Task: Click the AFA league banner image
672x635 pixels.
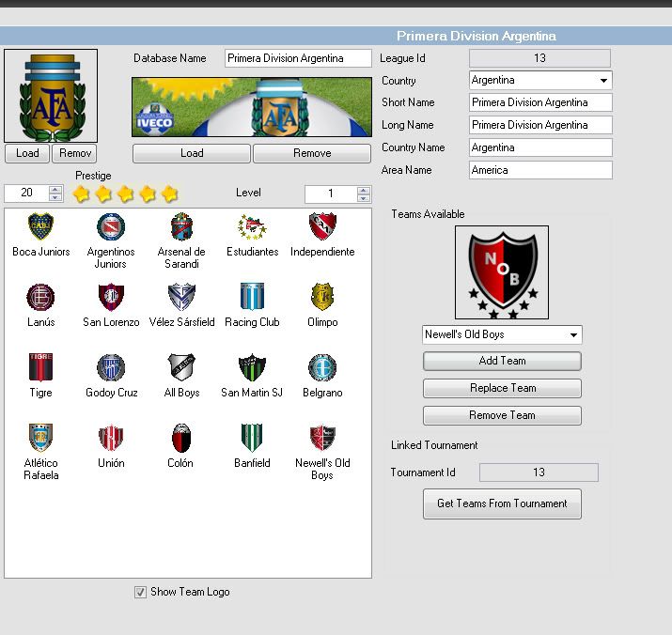Action: point(252,107)
